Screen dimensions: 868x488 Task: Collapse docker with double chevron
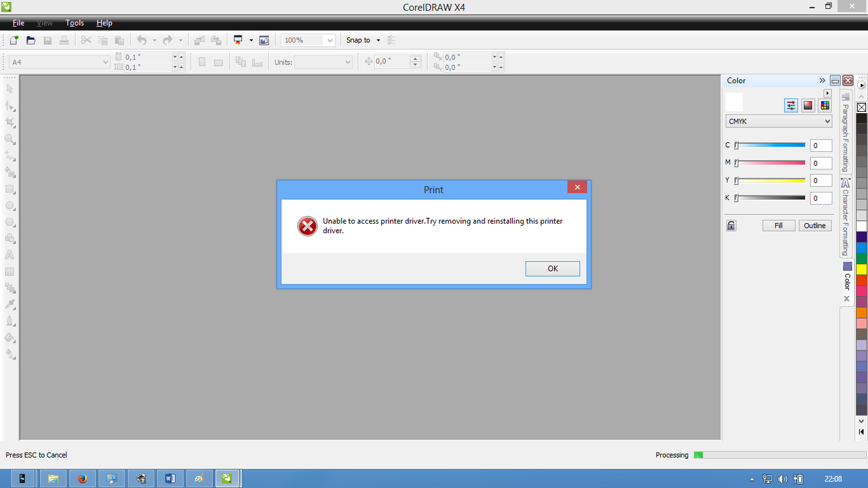coord(822,81)
